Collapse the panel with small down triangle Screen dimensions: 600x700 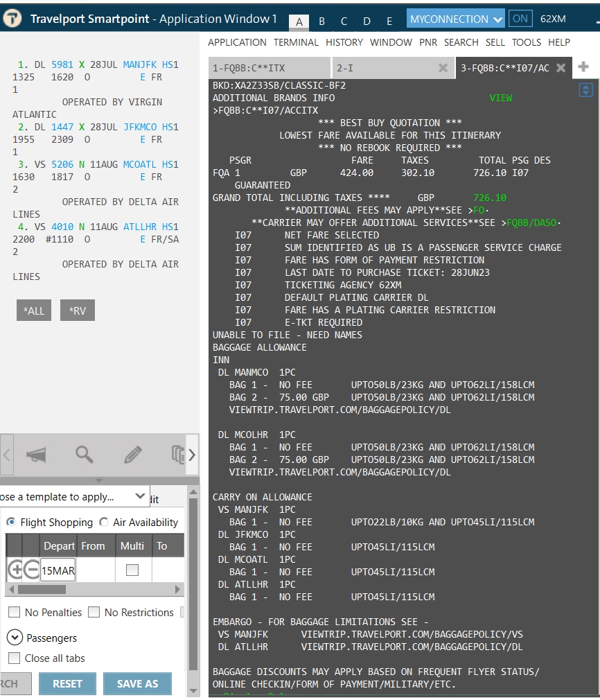click(x=99, y=480)
